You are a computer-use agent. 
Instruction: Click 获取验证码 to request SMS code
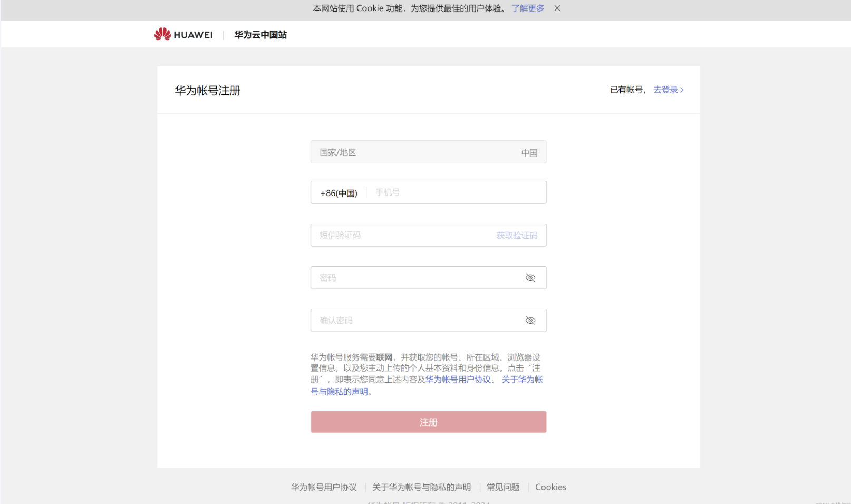(x=516, y=236)
